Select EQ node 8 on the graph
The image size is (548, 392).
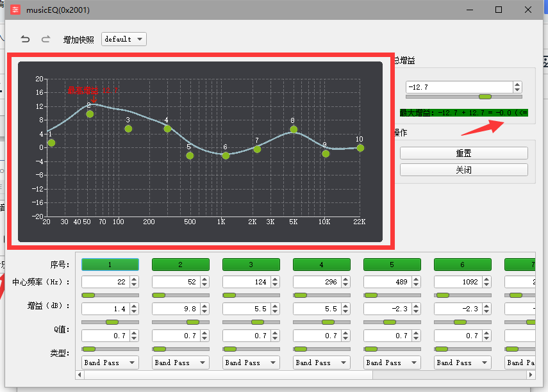pos(294,129)
